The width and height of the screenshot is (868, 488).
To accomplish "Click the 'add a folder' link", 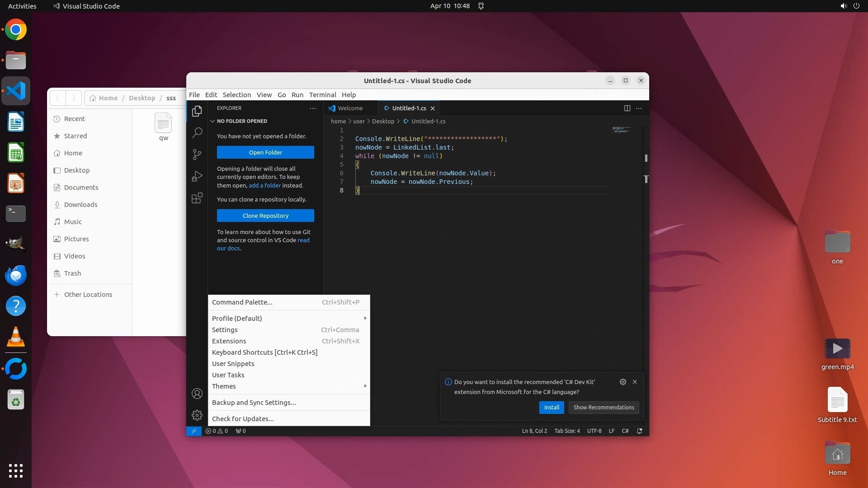I will (x=264, y=186).
